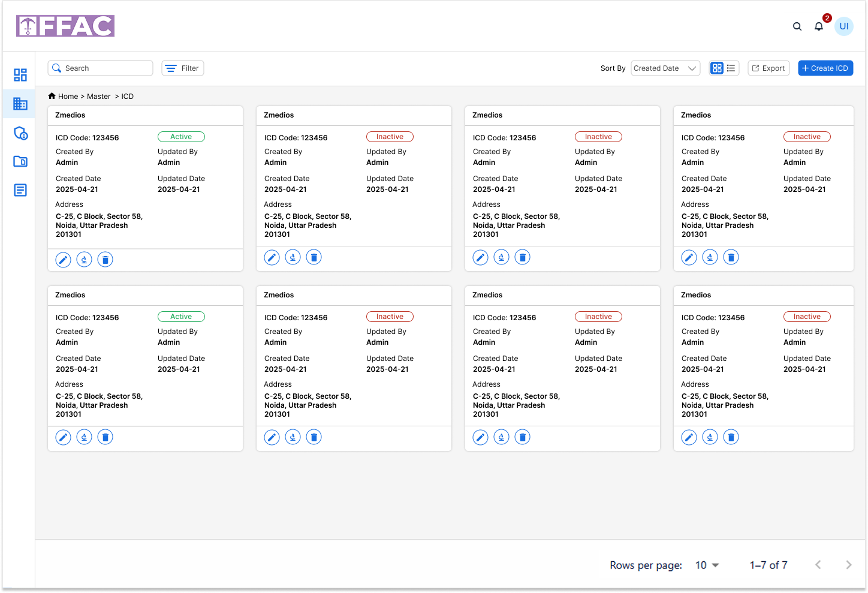Screen dimensions: 868x593
Task: Click Active status on first bottom-row card
Action: click(x=181, y=317)
